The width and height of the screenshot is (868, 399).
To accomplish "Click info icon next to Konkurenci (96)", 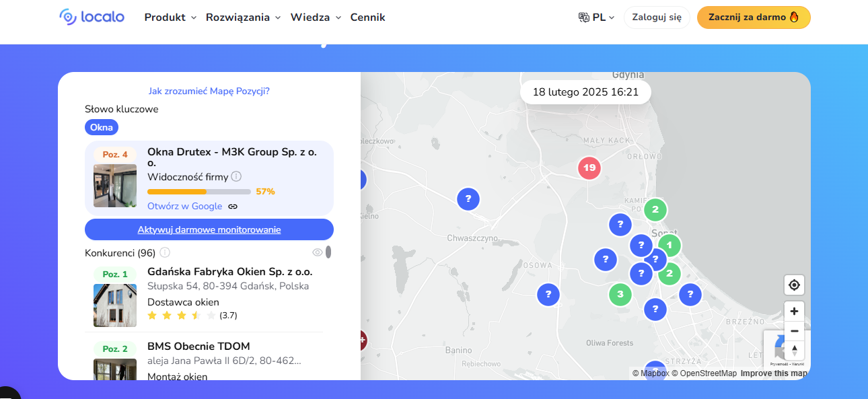I will tap(165, 252).
